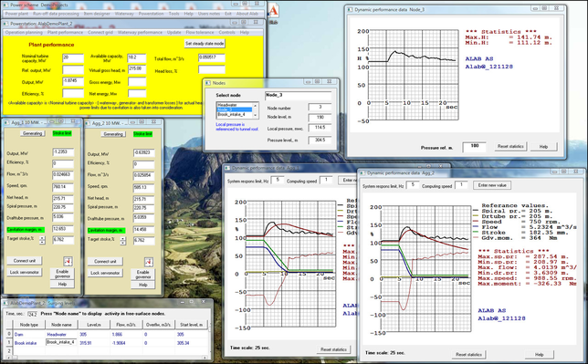Click Lock servomotor in Agg_2
The height and width of the screenshot is (364, 588).
tap(105, 273)
